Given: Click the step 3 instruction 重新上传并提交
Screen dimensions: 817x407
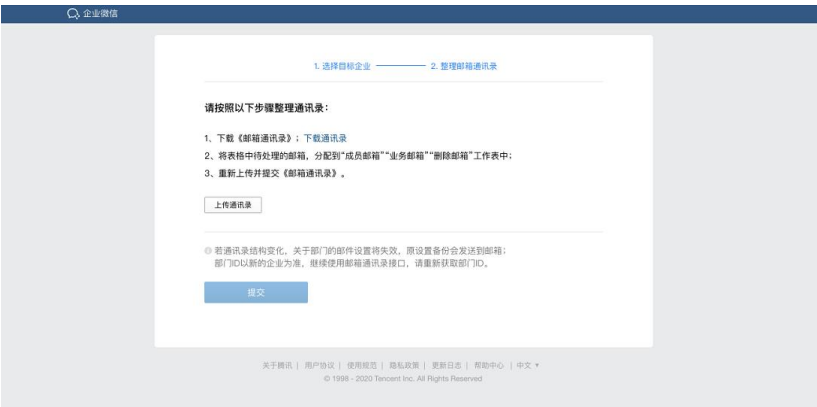Looking at the screenshot, I should pos(274,173).
